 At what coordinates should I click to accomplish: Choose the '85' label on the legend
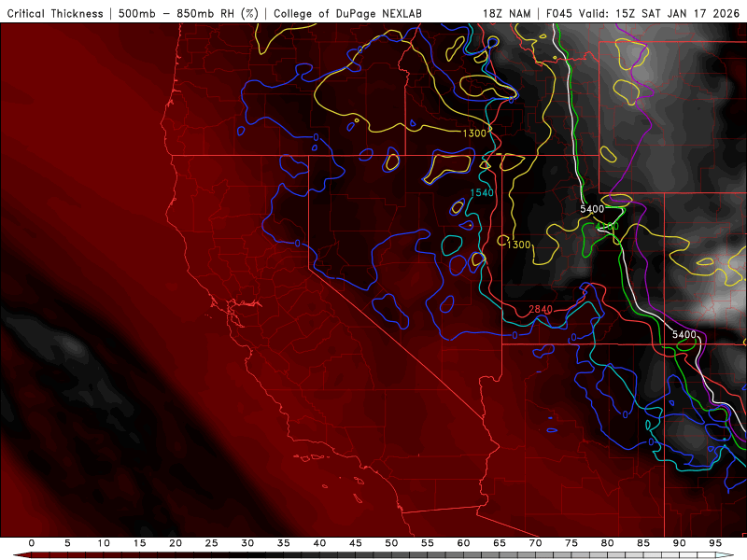tap(643, 543)
